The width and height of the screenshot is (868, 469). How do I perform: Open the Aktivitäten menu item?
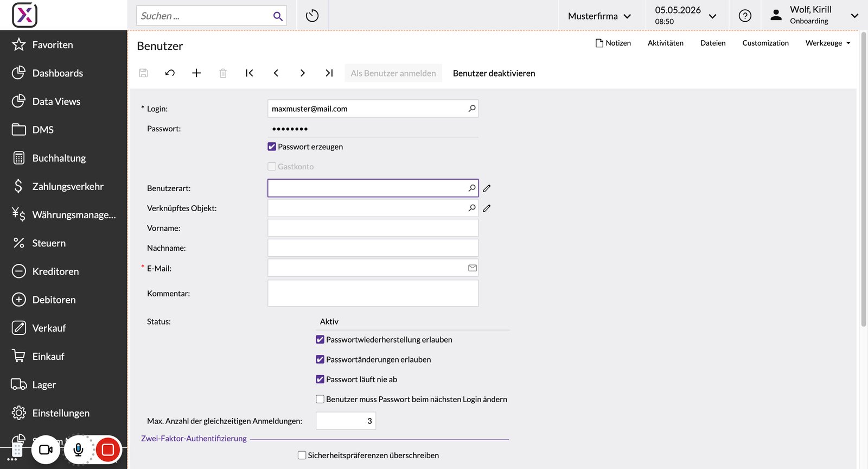tap(666, 43)
